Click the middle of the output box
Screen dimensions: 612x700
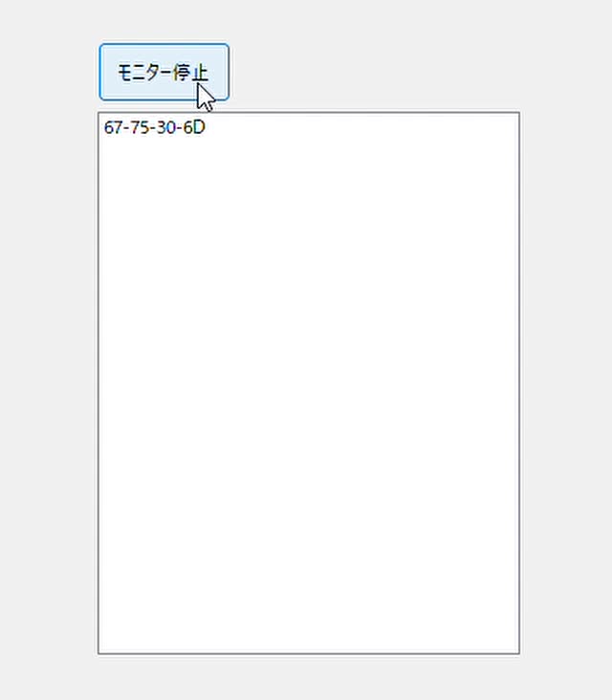click(x=309, y=383)
